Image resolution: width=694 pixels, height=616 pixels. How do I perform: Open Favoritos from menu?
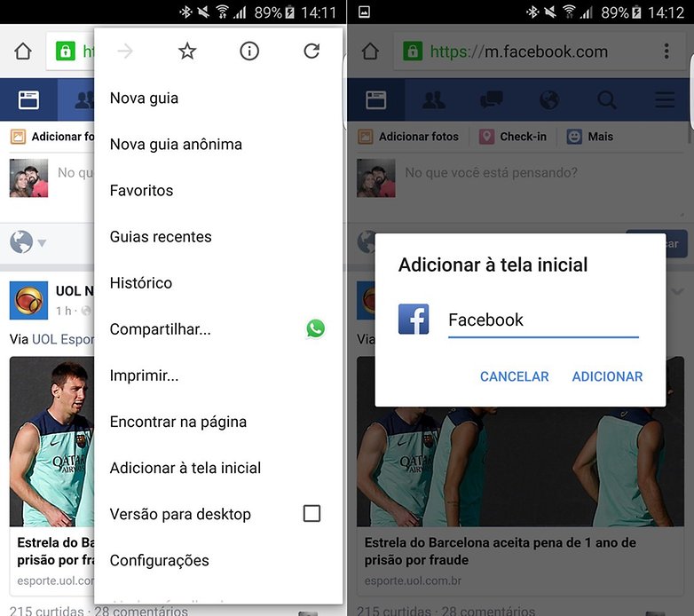point(218,191)
